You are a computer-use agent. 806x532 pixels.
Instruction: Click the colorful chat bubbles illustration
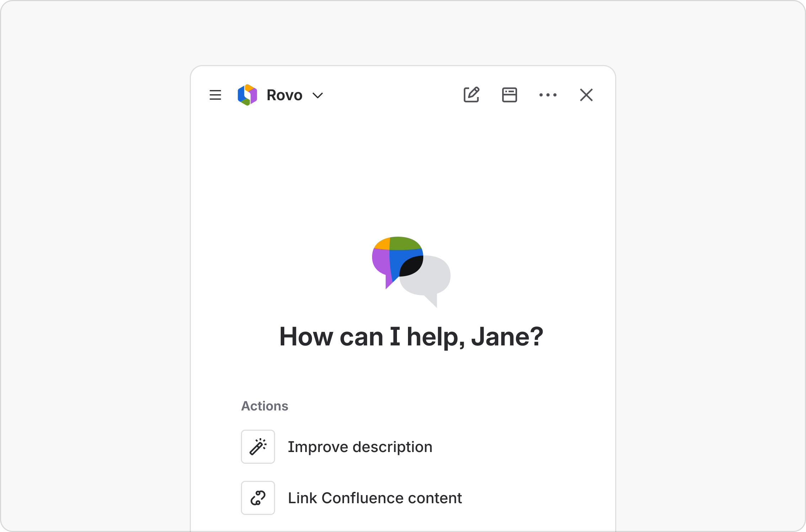coord(411,272)
